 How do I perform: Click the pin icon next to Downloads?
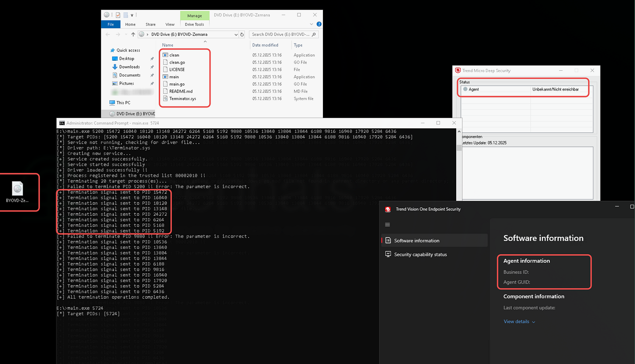(152, 67)
